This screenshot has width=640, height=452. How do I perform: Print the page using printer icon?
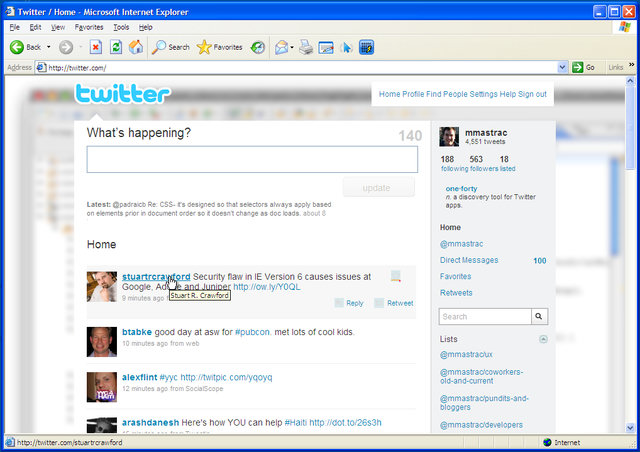(306, 47)
